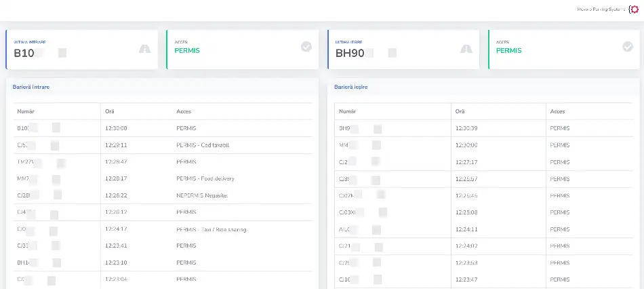Click Acces column header in exit table
Screen dimensions: 644x289
pyautogui.click(x=557, y=111)
